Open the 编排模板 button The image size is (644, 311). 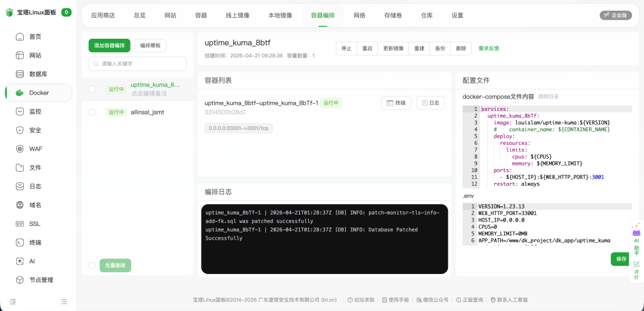pos(150,45)
